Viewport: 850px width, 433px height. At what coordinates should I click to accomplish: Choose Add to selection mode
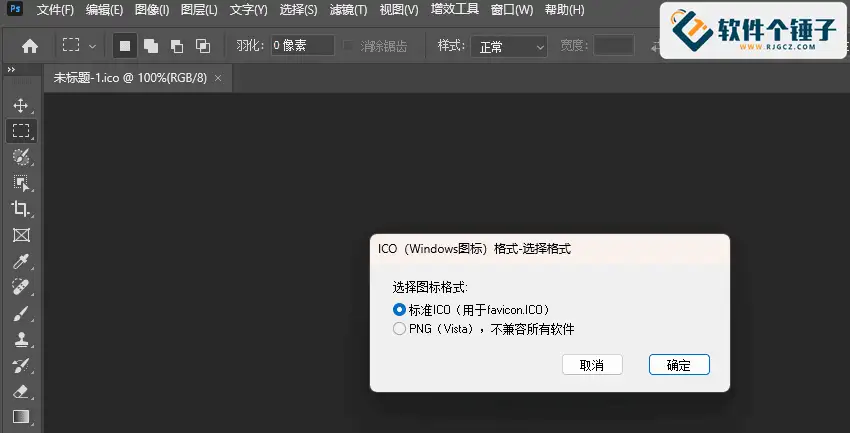[151, 46]
